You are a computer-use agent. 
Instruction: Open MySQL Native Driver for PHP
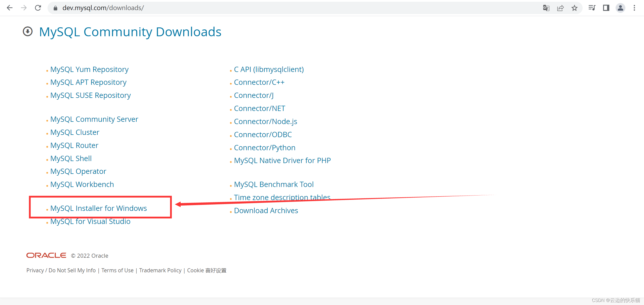[x=282, y=161]
